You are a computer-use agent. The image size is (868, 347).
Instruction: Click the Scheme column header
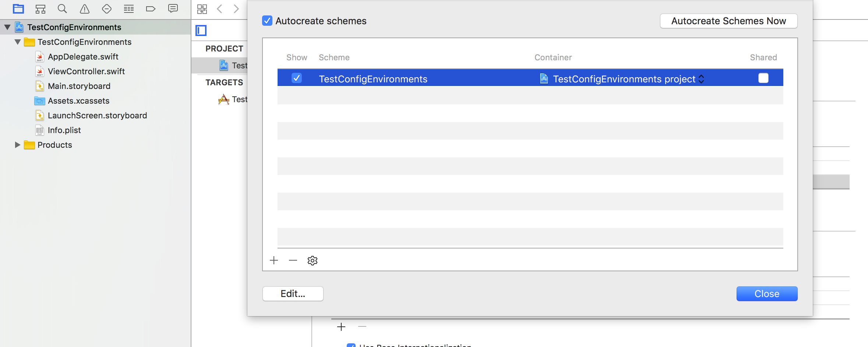tap(334, 57)
